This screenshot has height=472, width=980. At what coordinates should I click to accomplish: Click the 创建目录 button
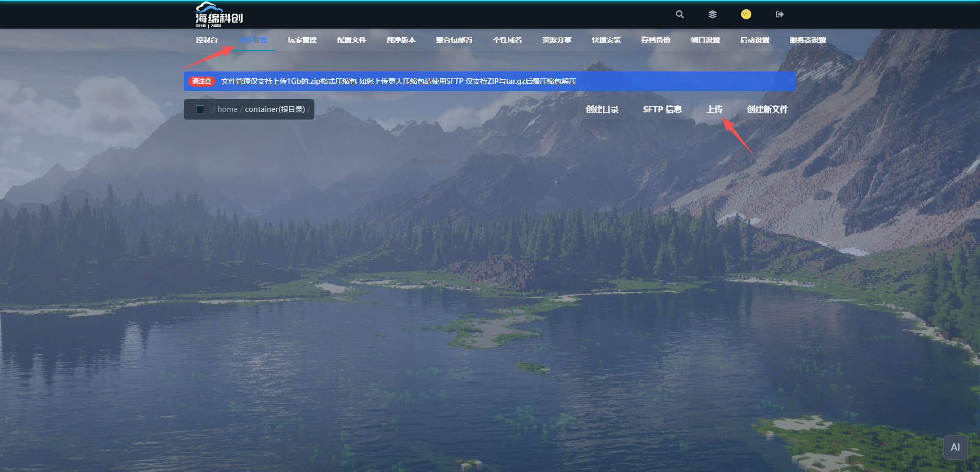point(602,109)
